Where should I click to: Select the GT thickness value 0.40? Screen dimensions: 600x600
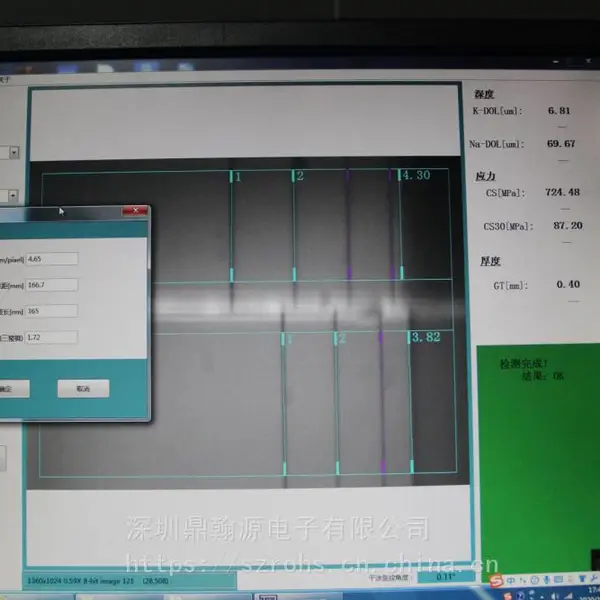pos(568,284)
